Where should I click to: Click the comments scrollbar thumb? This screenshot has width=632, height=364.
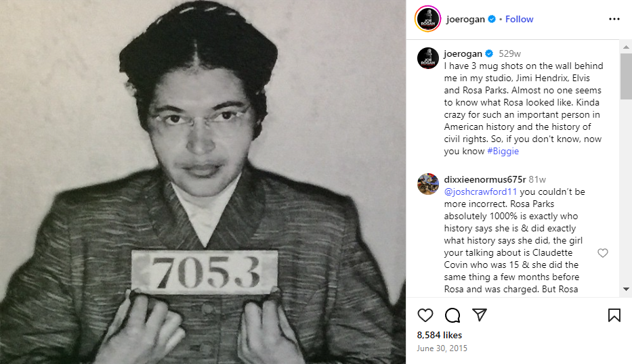pyautogui.click(x=625, y=76)
